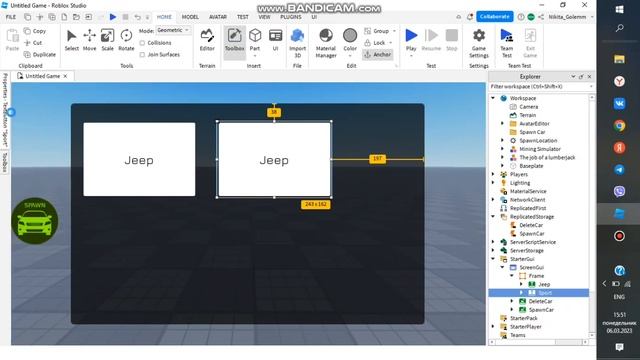This screenshot has height=360, width=640.
Task: Open the vertical Toolbox side tab
Action: coord(5,162)
